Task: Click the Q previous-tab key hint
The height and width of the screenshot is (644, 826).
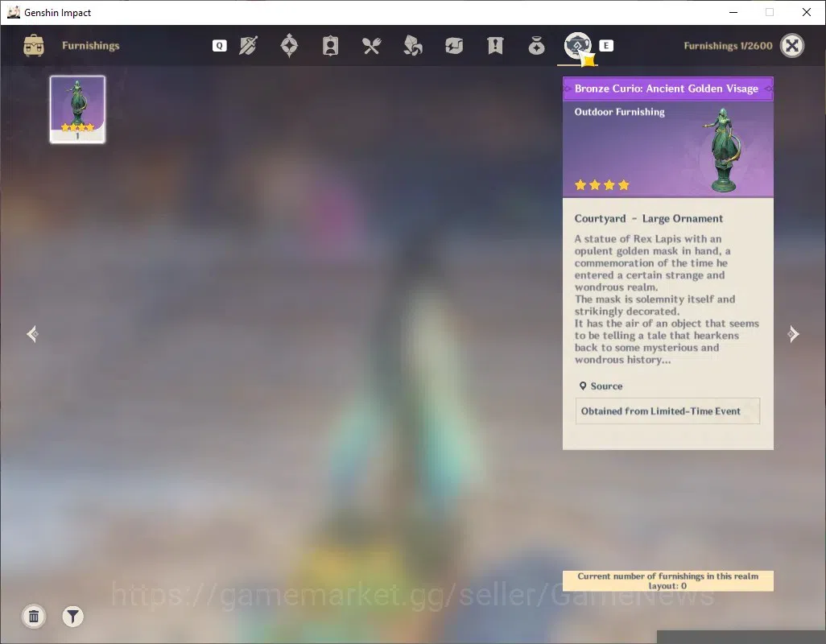Action: tap(220, 46)
